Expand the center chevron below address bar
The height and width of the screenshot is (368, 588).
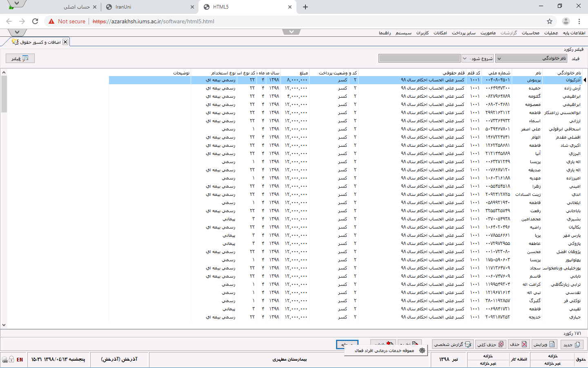(x=292, y=32)
